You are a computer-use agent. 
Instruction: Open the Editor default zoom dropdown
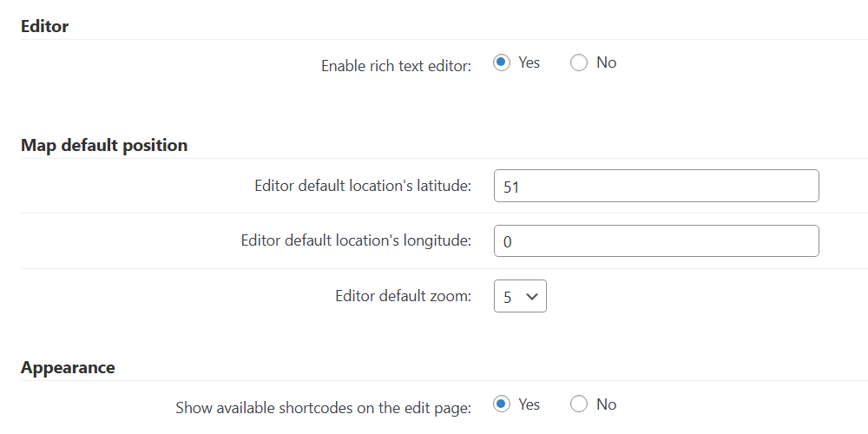[520, 296]
